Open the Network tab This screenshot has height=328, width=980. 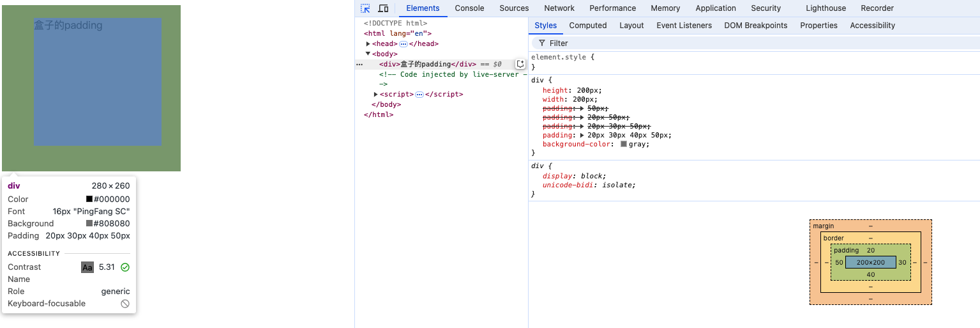pos(559,8)
